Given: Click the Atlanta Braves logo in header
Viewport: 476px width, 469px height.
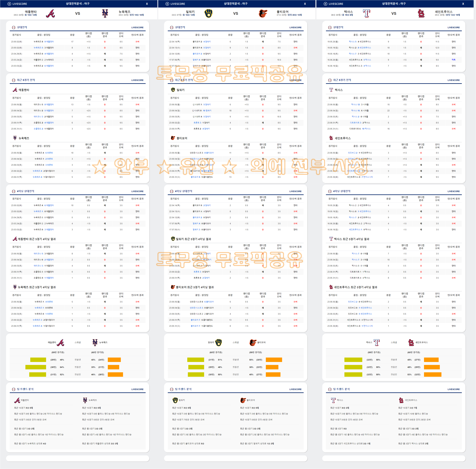Looking at the screenshot, I should (x=51, y=14).
